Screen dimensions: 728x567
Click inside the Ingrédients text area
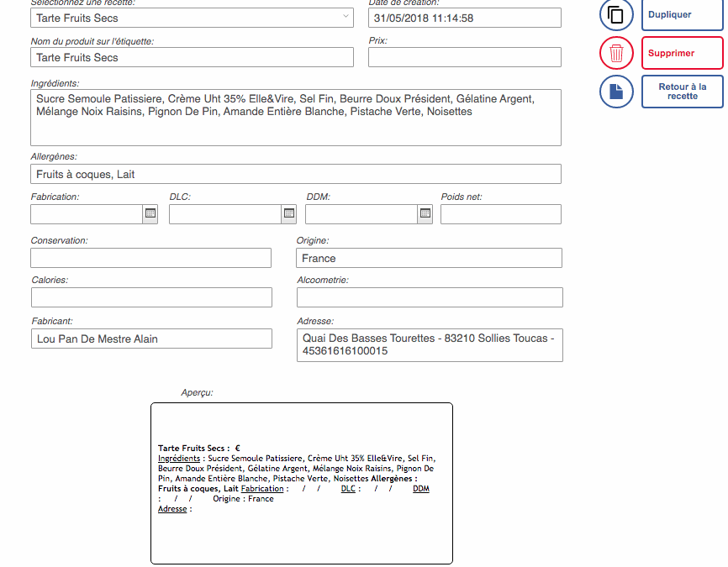296,118
